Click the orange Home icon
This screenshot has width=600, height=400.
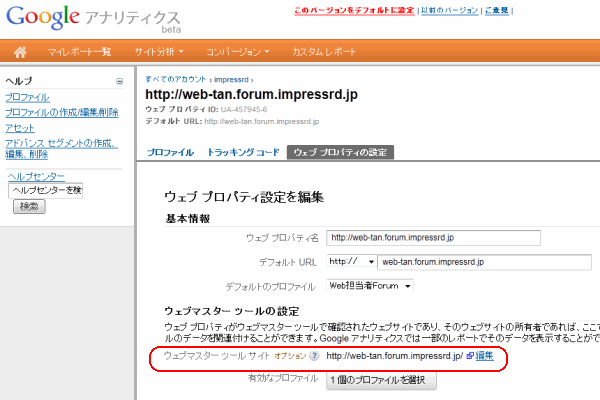(20, 51)
